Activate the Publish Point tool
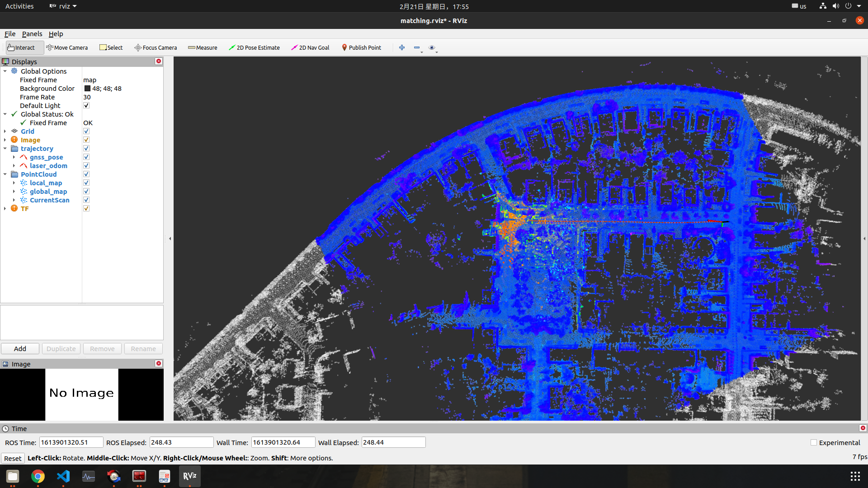 pyautogui.click(x=361, y=47)
